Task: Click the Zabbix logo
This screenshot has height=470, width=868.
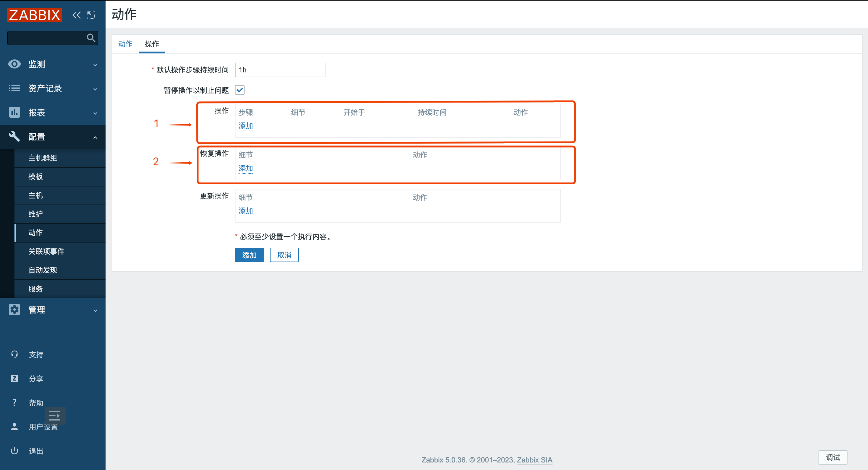Action: point(34,15)
